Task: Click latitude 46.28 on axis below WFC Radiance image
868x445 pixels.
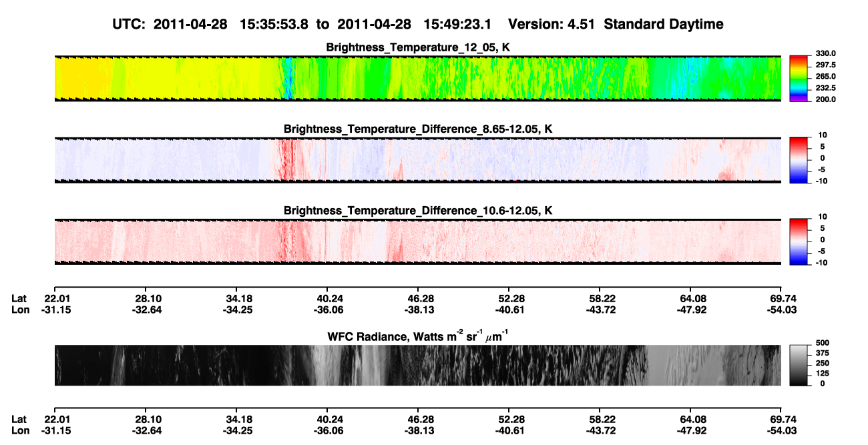Action: point(419,420)
